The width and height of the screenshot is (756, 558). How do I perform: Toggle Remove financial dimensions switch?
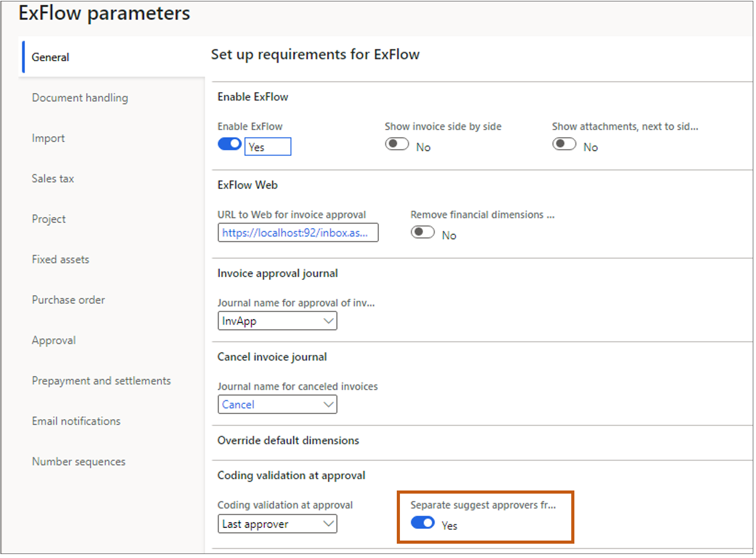[x=423, y=232]
